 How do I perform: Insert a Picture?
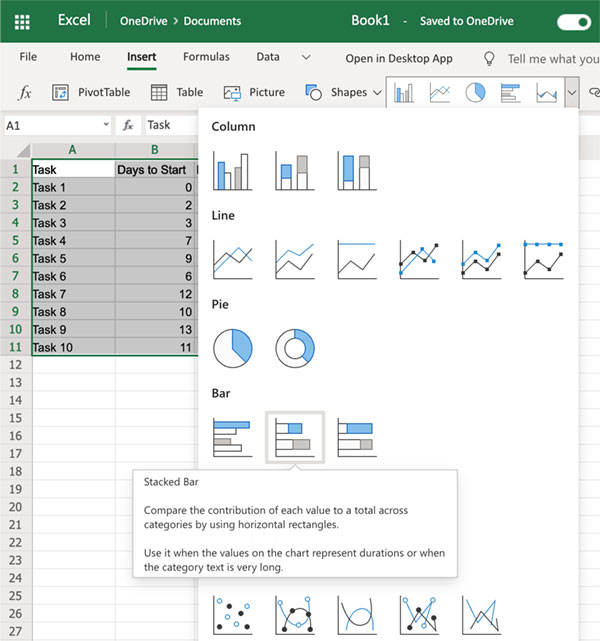pos(254,92)
